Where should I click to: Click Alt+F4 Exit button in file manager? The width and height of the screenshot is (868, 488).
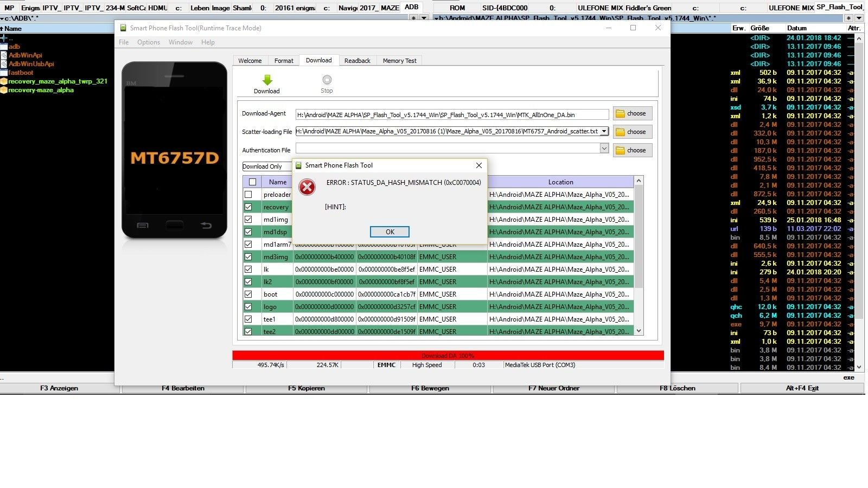[802, 388]
